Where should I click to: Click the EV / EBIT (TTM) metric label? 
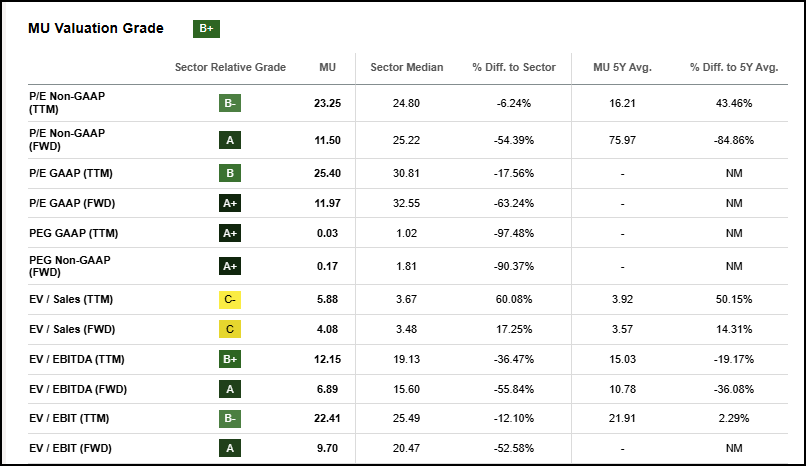coord(70,419)
